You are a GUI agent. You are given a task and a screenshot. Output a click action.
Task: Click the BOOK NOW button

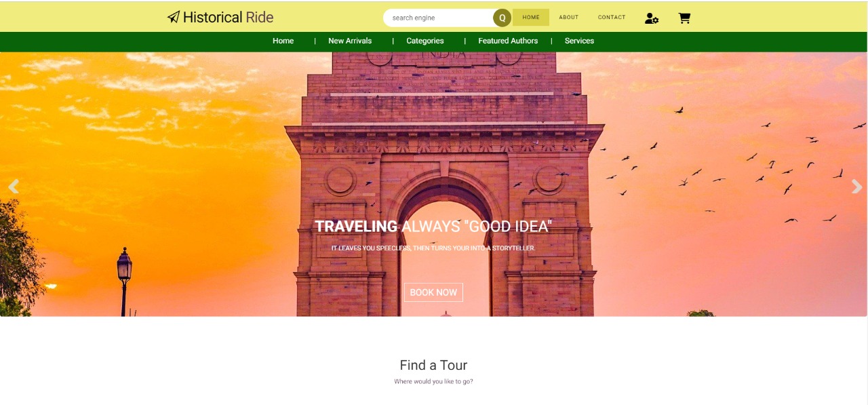point(433,292)
